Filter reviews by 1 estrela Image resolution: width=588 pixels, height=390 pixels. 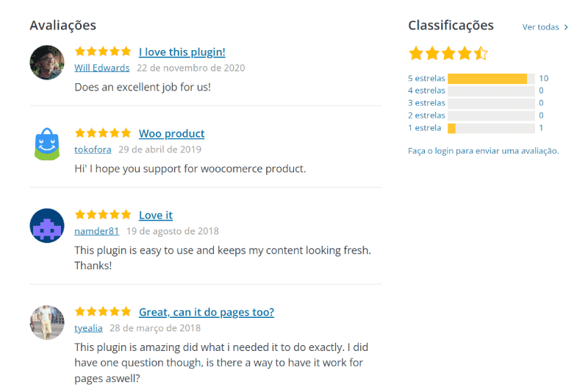(425, 127)
